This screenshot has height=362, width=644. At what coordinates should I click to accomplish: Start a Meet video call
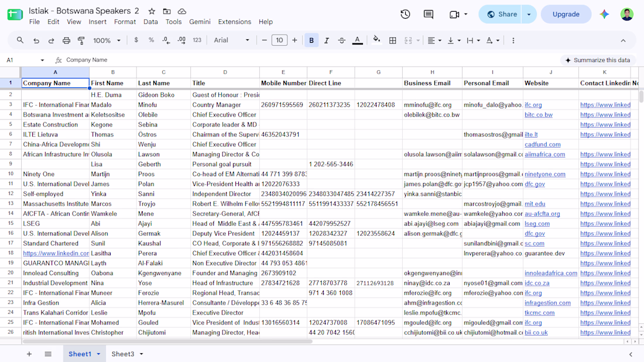click(x=454, y=15)
